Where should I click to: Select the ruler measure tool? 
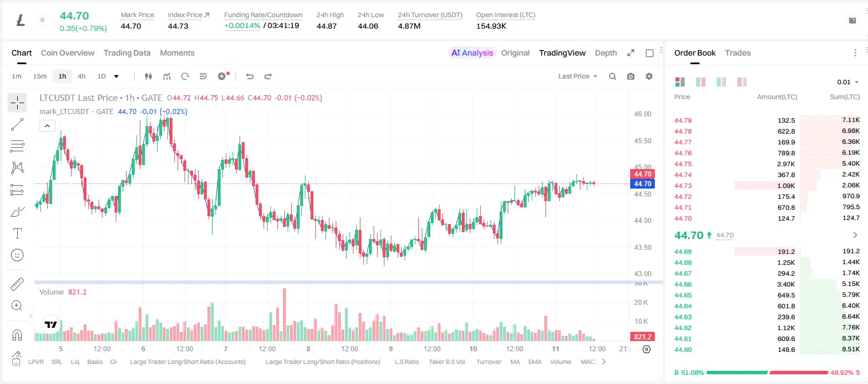coord(17,284)
